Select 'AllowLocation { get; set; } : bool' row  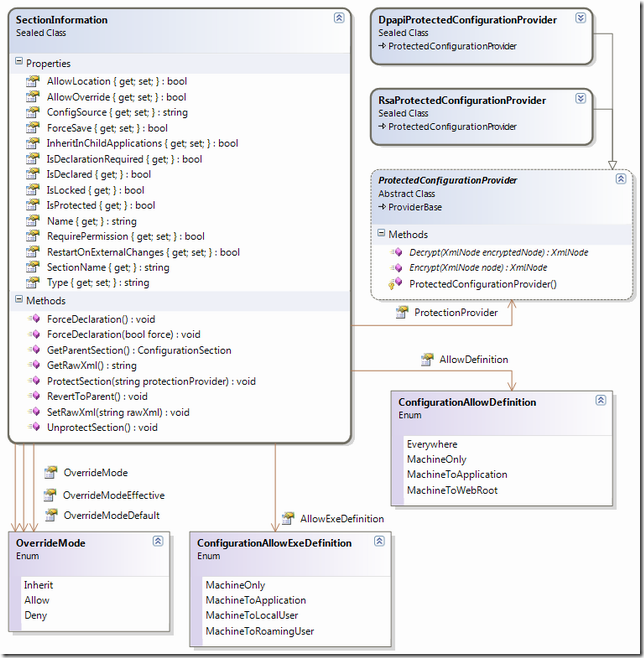point(117,81)
